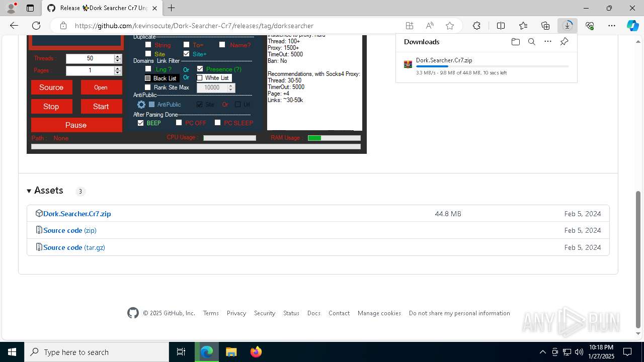This screenshot has height=362, width=644.
Task: Open more options in Downloads panel
Action: coord(548,42)
